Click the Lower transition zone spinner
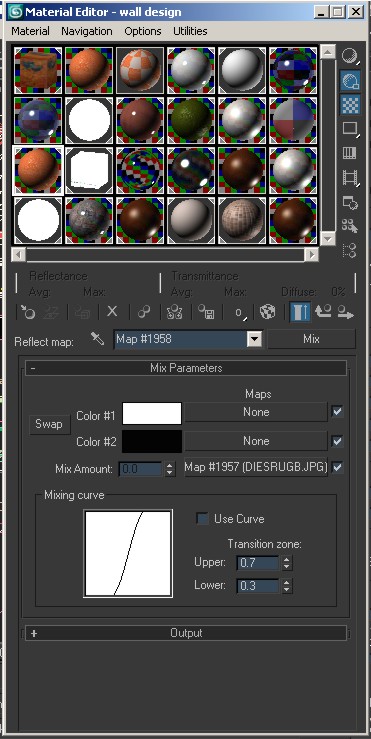Screen dimensions: 371x739 click(287, 586)
